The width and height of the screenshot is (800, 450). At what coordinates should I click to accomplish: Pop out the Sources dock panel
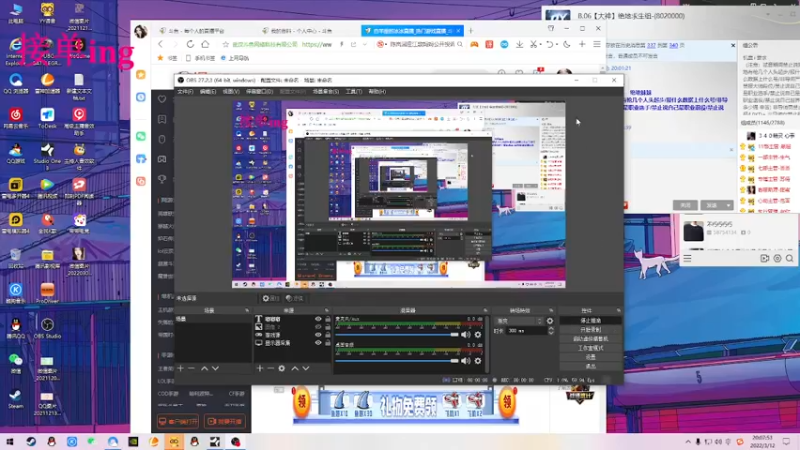tap(327, 310)
